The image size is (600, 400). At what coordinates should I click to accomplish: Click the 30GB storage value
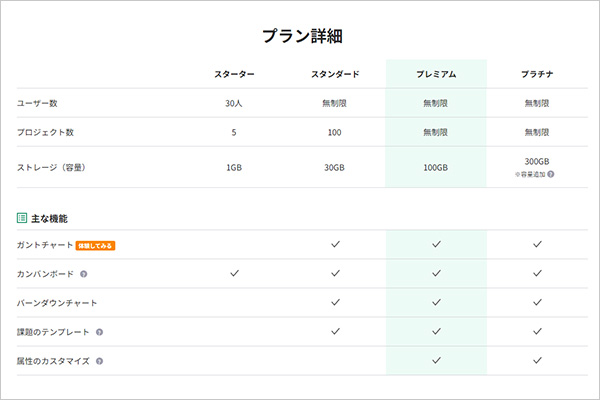(334, 168)
